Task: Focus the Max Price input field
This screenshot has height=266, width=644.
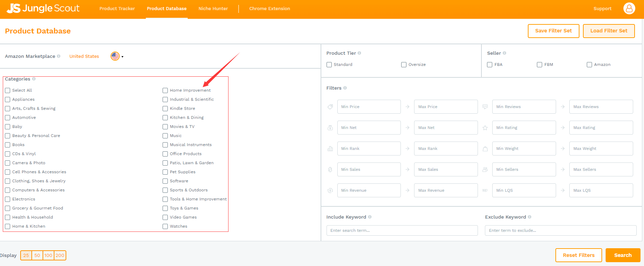Action: [x=446, y=107]
